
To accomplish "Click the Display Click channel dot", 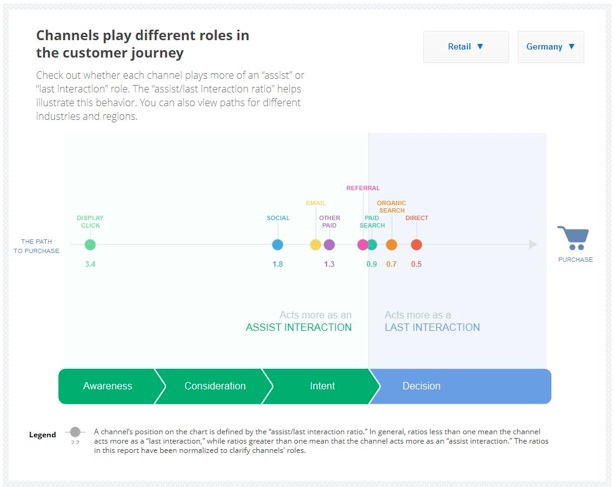I will tap(90, 244).
